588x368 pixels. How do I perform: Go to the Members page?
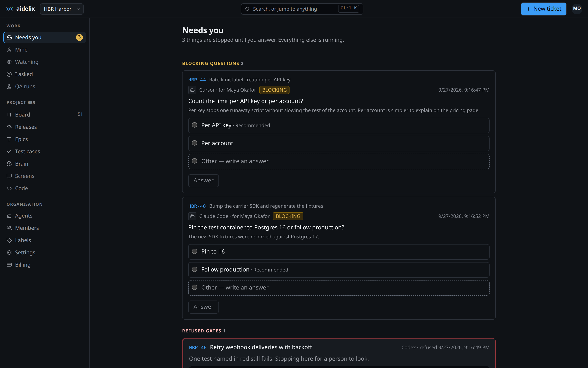pyautogui.click(x=45, y=228)
